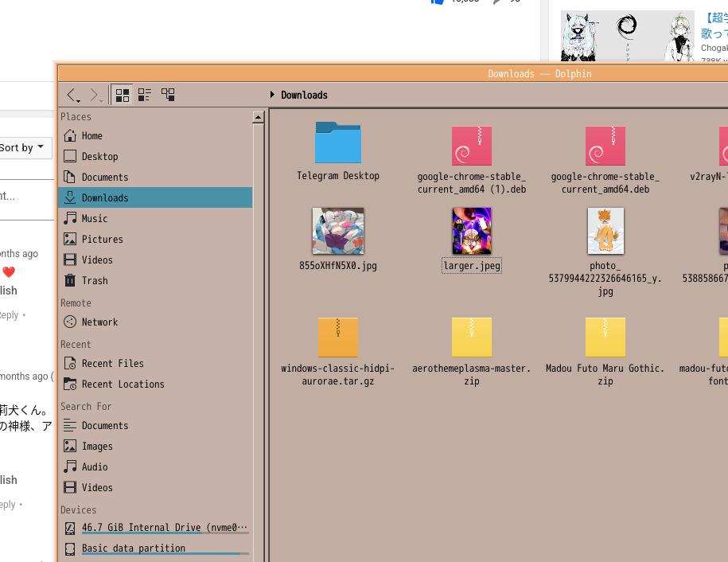This screenshot has height=562, width=728.
Task: Search for Documents in sidebar
Action: coord(155,425)
